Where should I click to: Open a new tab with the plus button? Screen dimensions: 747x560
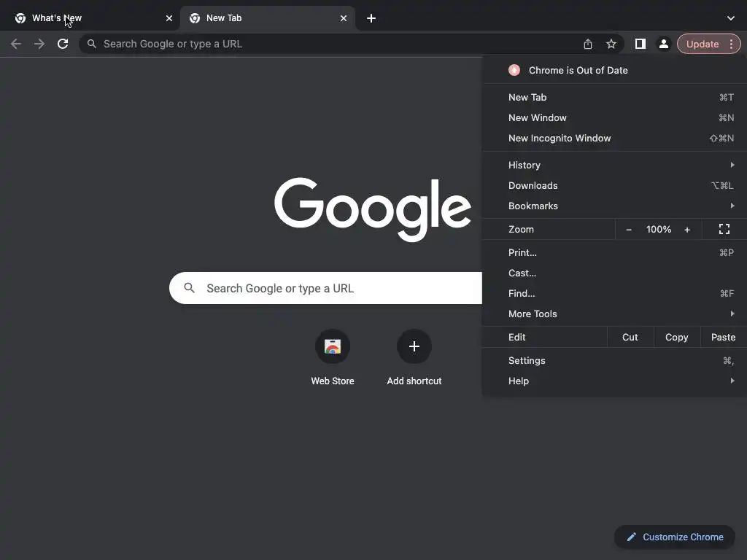click(371, 18)
